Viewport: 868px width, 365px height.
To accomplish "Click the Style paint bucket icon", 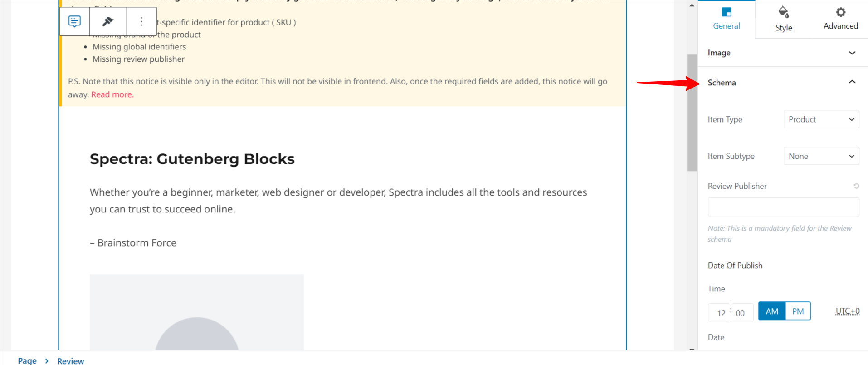I will pyautogui.click(x=783, y=12).
